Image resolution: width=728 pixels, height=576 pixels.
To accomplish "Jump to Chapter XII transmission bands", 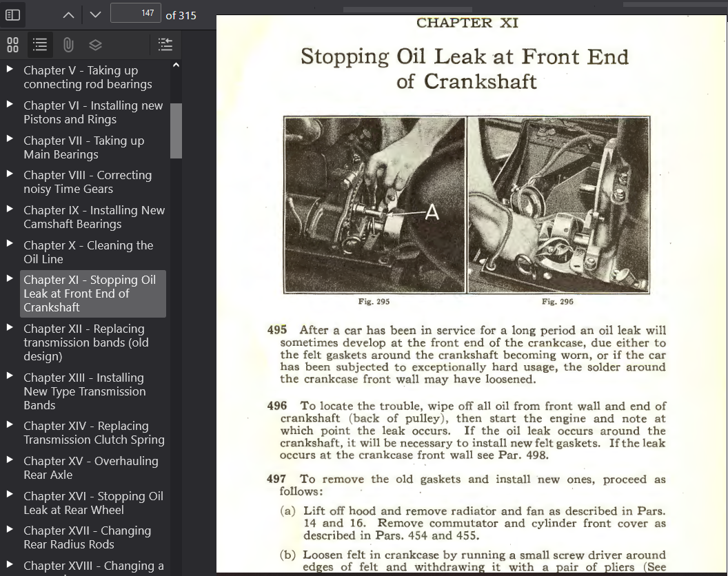I will 85,342.
